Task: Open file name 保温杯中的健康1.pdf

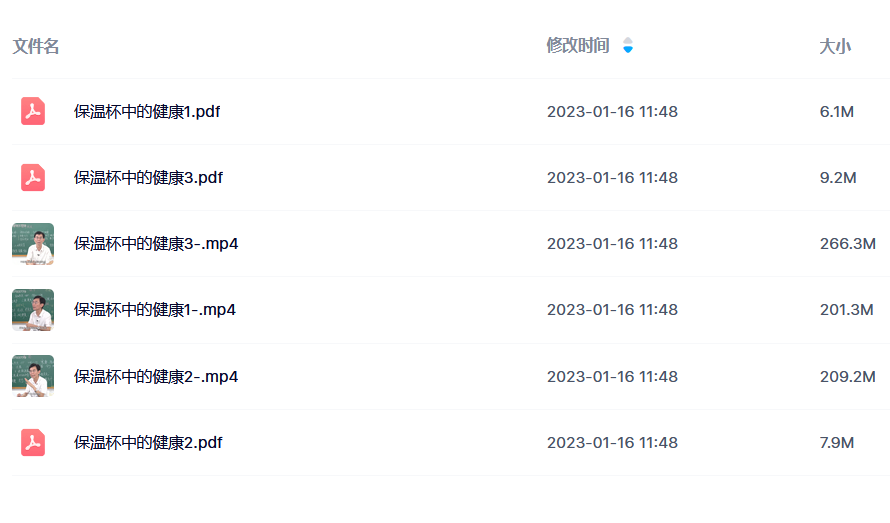Action: click(147, 111)
